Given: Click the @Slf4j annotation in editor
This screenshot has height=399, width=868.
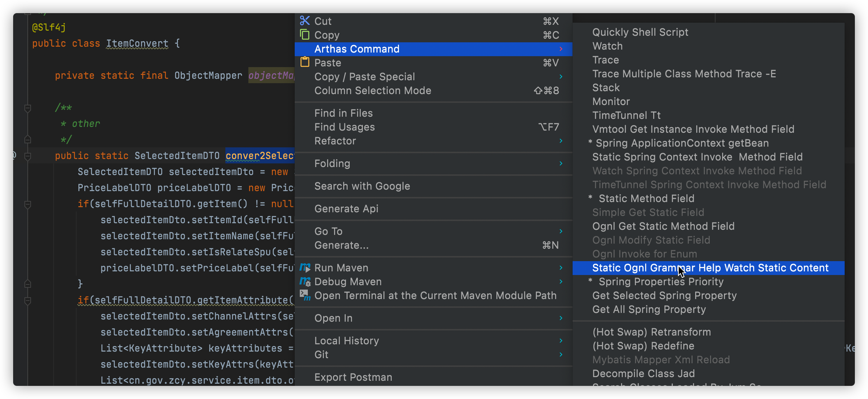Looking at the screenshot, I should pos(49,27).
